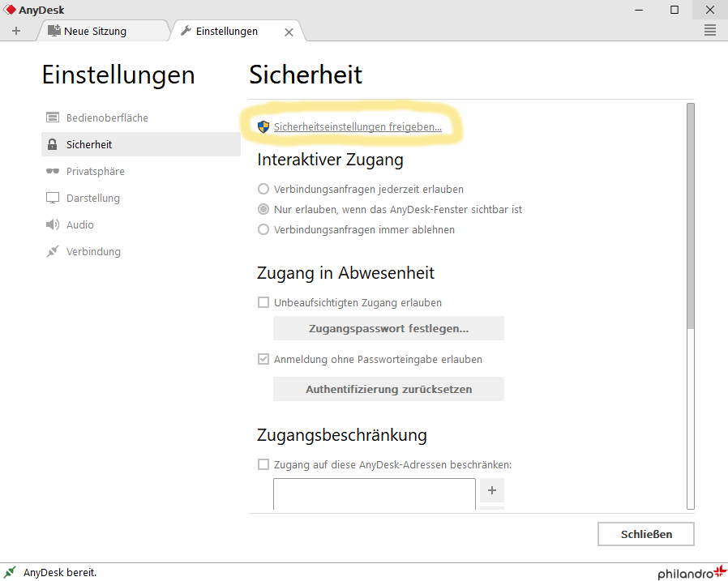Select the Einstellungen tab
This screenshot has height=581, width=728.
pos(236,31)
